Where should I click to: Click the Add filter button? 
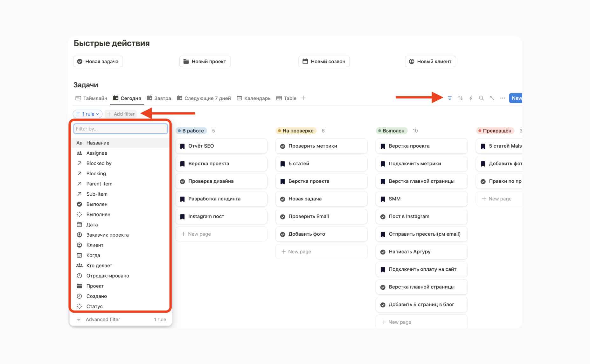(x=121, y=114)
